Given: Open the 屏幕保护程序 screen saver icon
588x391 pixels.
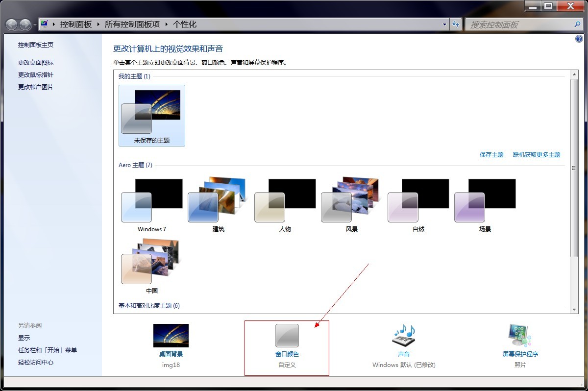Looking at the screenshot, I should (x=520, y=336).
